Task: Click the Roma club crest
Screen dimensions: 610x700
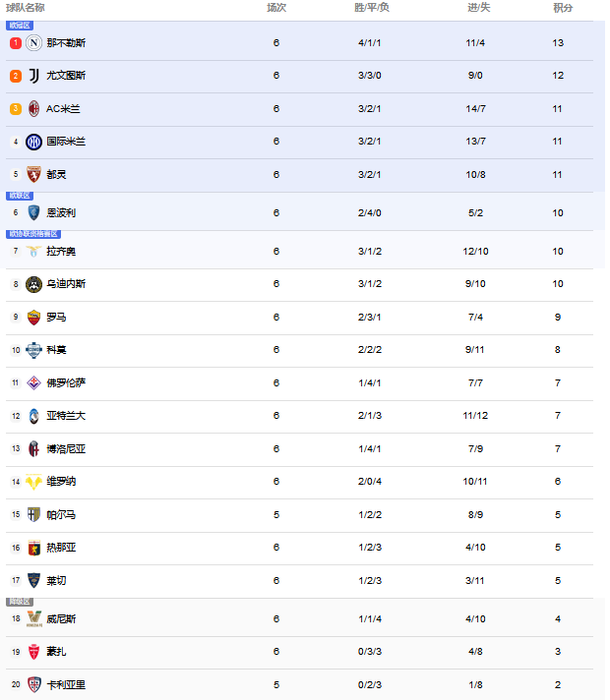Action: pos(34,318)
